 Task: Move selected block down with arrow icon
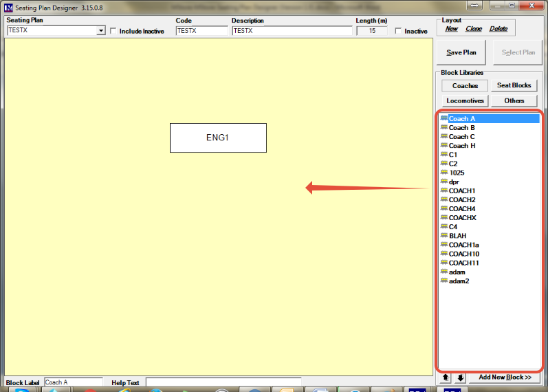(460, 378)
